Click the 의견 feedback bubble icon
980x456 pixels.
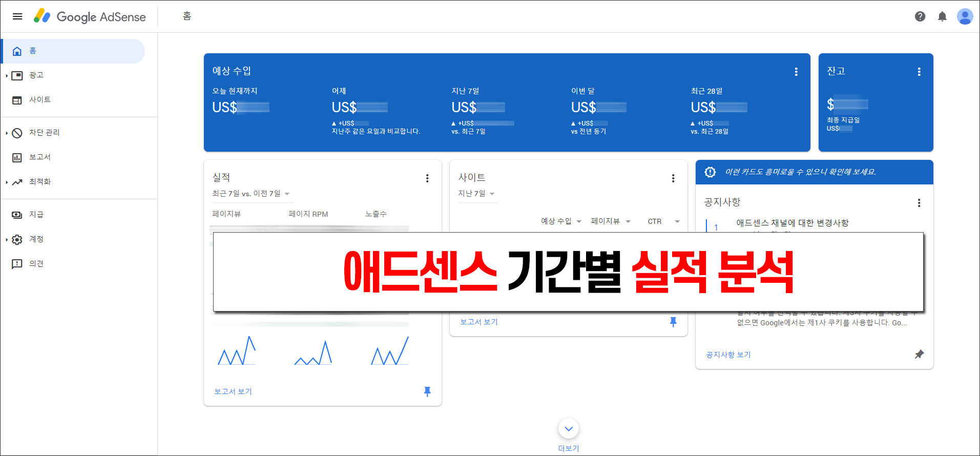pyautogui.click(x=17, y=264)
